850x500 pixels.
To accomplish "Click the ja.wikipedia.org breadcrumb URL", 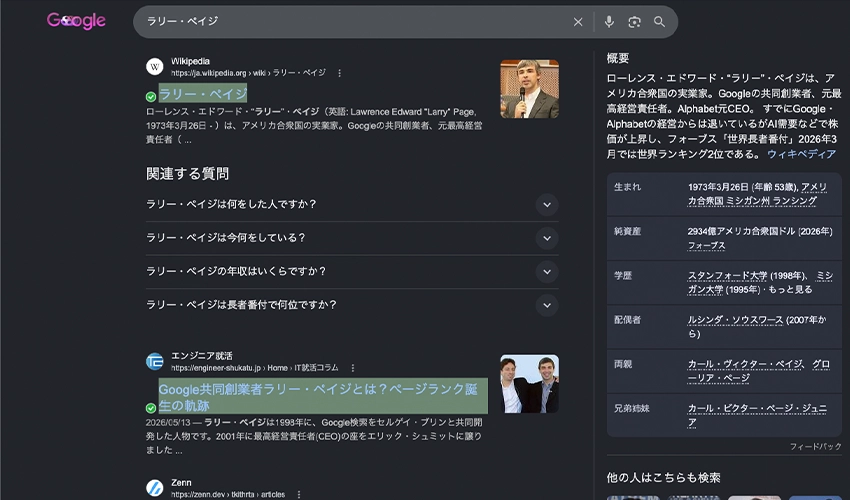I will tap(248, 73).
